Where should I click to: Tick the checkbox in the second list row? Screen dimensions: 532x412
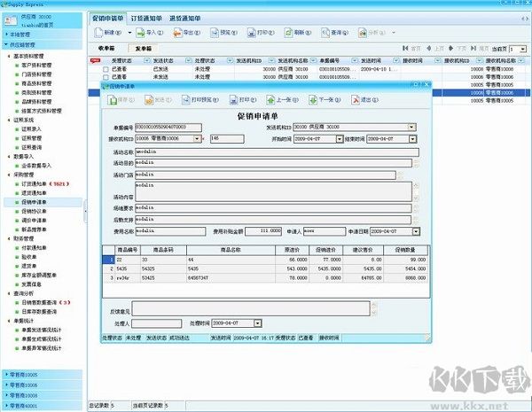click(106, 75)
